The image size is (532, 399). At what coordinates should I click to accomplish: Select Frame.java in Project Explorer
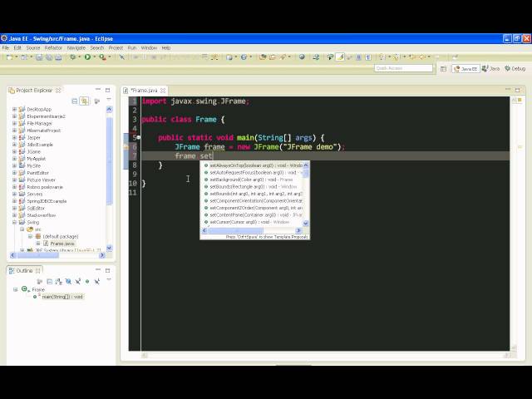tap(62, 244)
